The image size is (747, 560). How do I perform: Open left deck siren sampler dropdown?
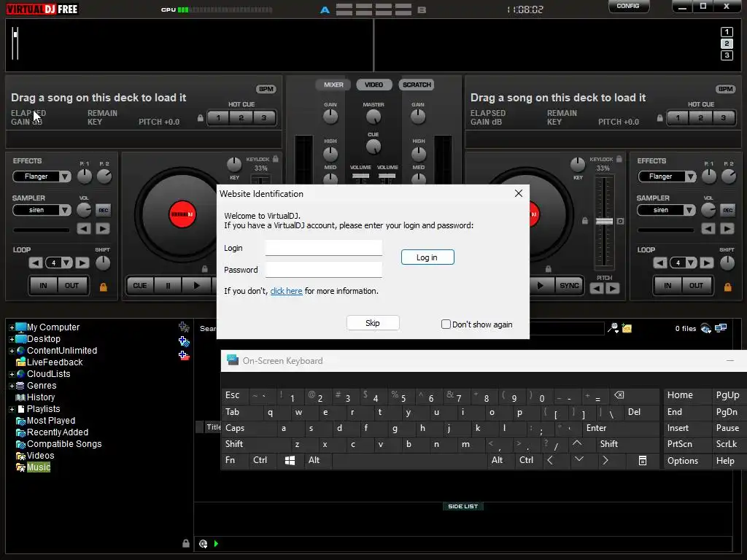click(x=65, y=210)
